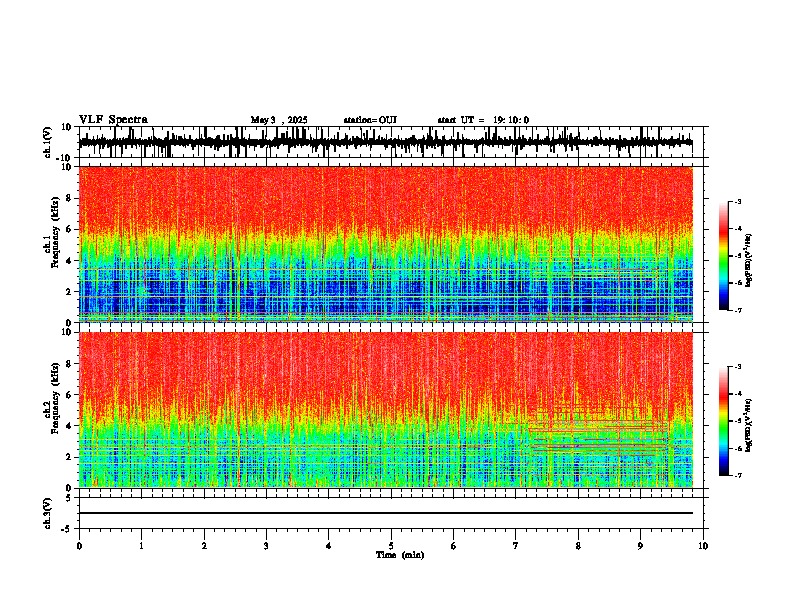Click inside the ch.1 spectrogram panel

point(386,244)
